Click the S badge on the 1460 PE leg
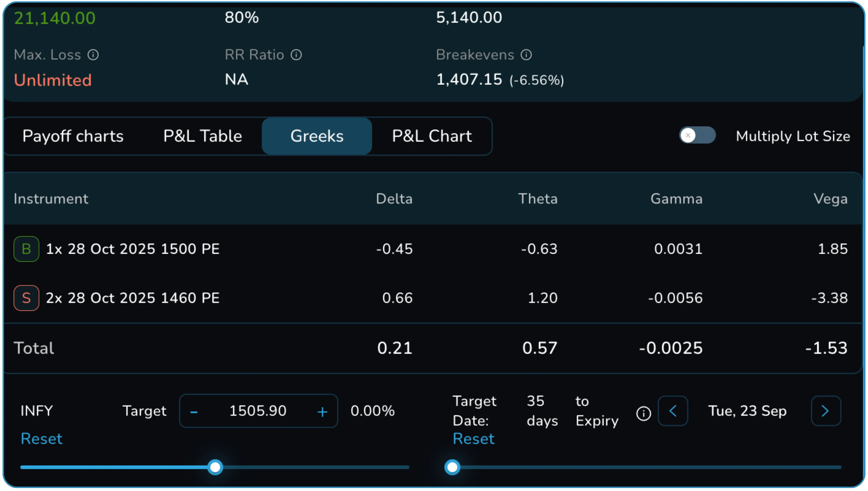 (x=26, y=298)
